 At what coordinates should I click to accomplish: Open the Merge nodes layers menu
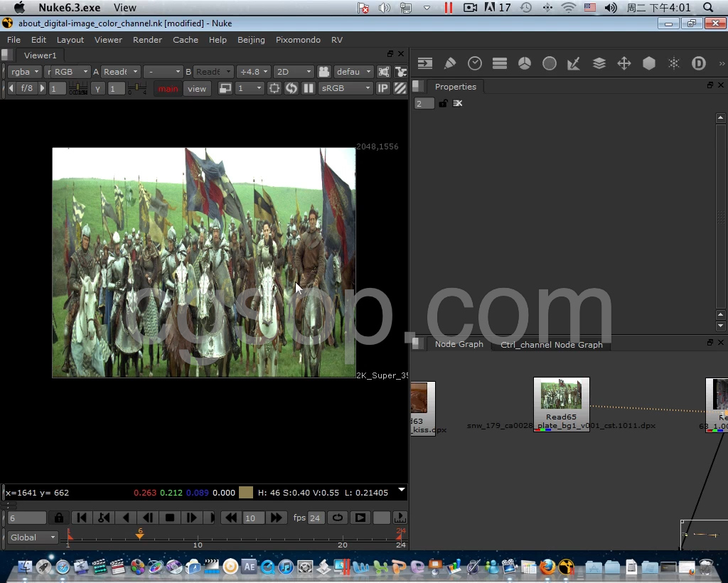click(x=599, y=63)
